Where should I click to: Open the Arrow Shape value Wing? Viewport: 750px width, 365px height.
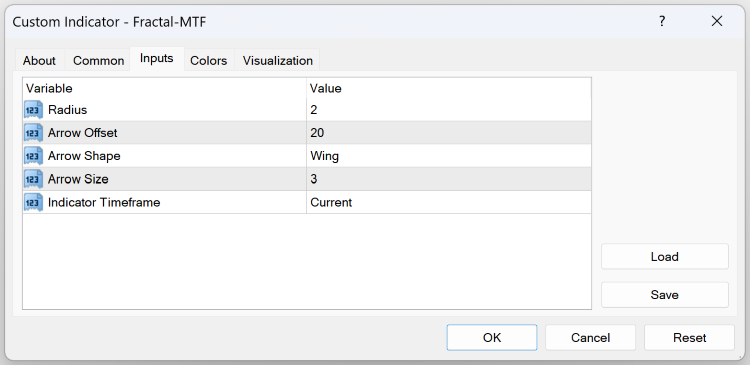point(449,156)
